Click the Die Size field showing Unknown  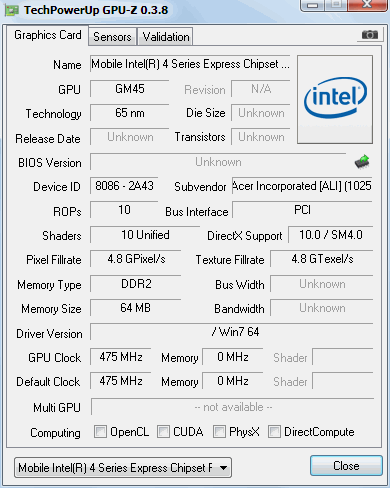tap(261, 113)
